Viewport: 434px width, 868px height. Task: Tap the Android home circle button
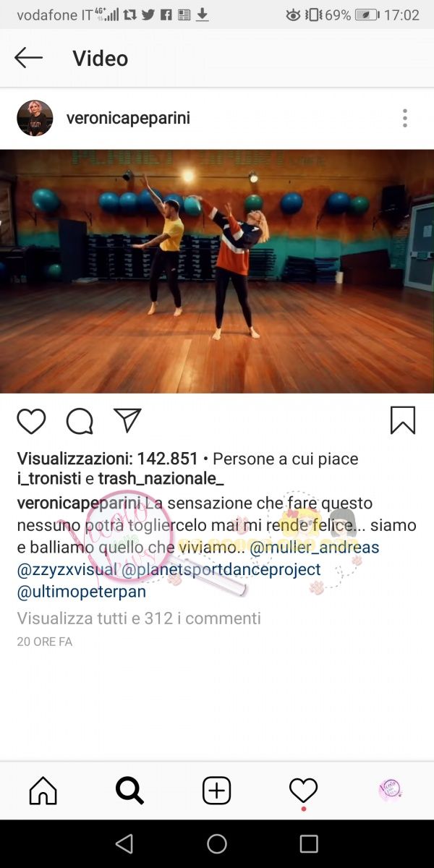217,843
